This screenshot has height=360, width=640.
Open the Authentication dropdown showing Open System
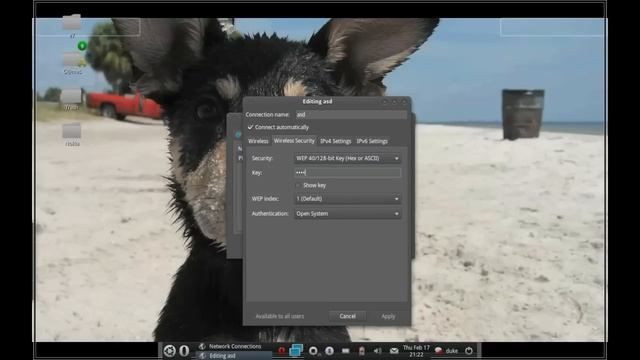point(347,214)
